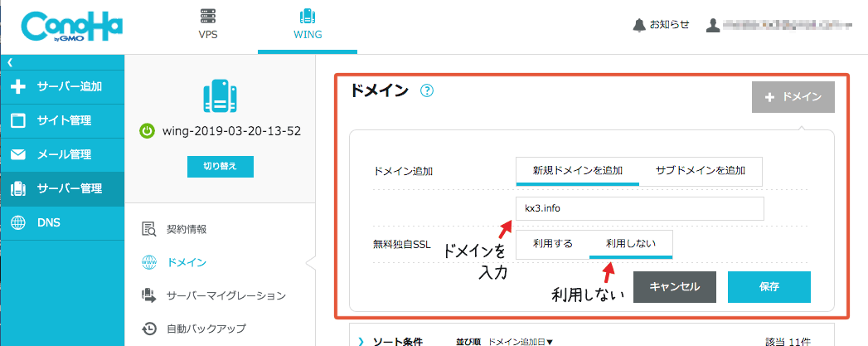Screen dimensions: 868x346
Task: Open 自動バックアップ submenu item
Action: coord(206,329)
